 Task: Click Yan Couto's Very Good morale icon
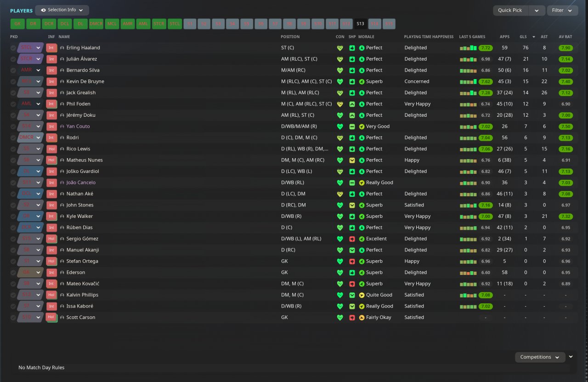(x=362, y=126)
